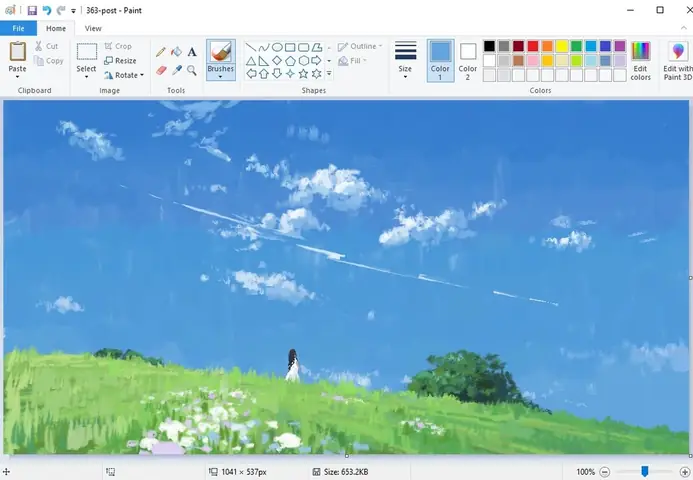Choose the Diamond shape
Screen dimensions: 693x480
tap(277, 61)
